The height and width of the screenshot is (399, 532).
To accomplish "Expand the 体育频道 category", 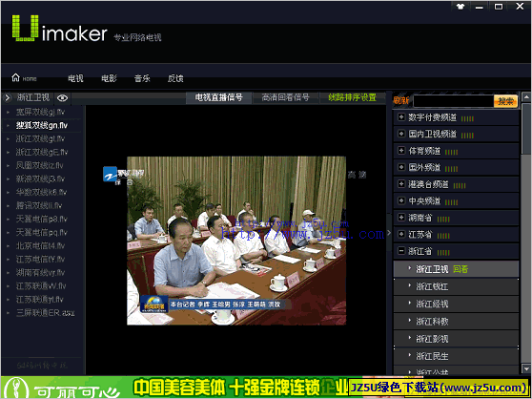I will click(x=401, y=151).
